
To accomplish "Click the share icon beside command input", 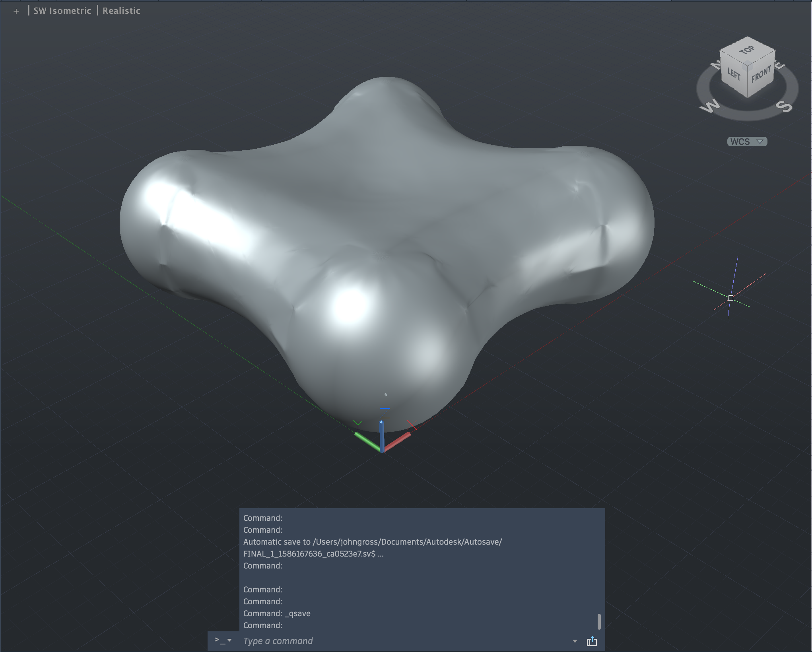I will click(x=592, y=641).
